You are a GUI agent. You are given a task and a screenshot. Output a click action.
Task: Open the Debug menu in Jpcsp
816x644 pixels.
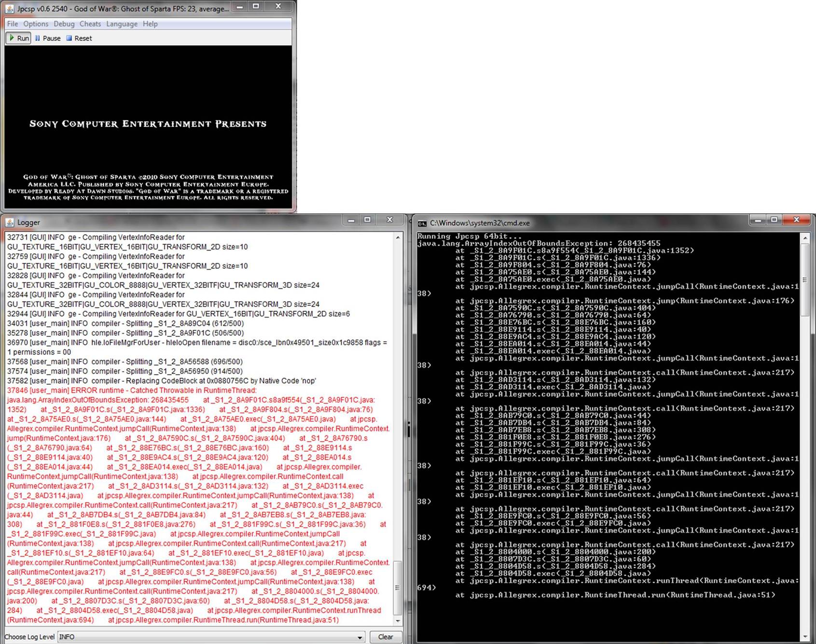point(64,24)
